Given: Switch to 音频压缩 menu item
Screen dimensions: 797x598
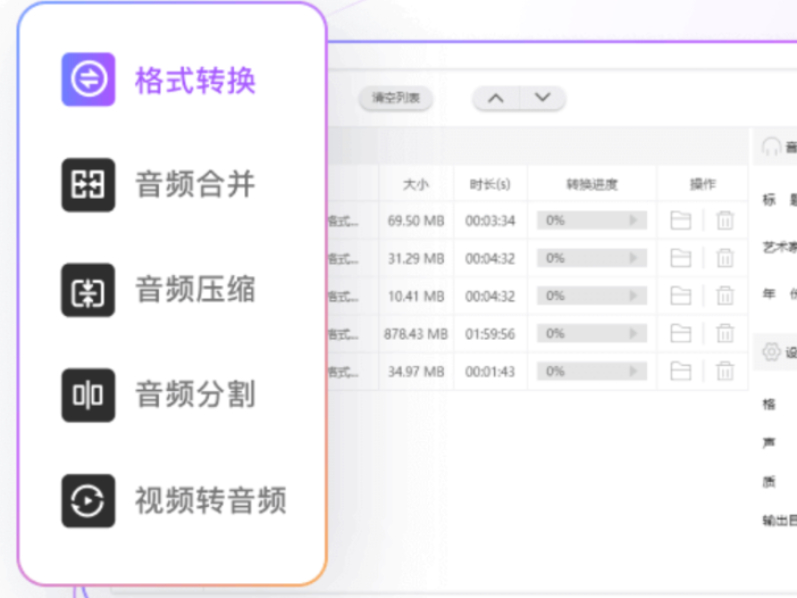Looking at the screenshot, I should [x=195, y=289].
